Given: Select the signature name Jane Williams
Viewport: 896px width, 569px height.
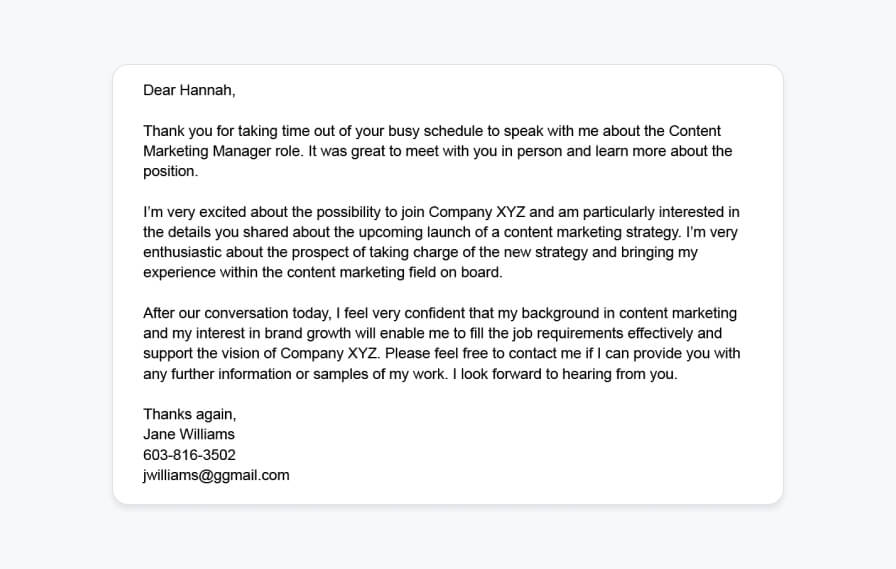Looking at the screenshot, I should [x=189, y=434].
